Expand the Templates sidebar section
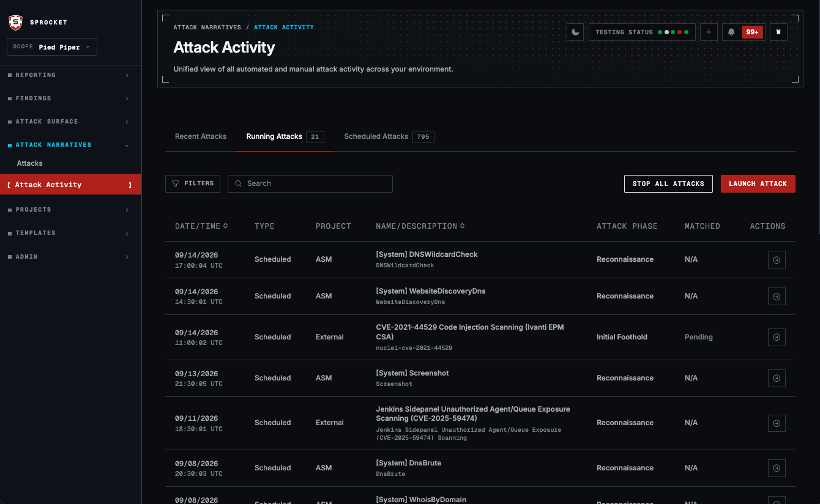The height and width of the screenshot is (504, 820). (x=70, y=233)
